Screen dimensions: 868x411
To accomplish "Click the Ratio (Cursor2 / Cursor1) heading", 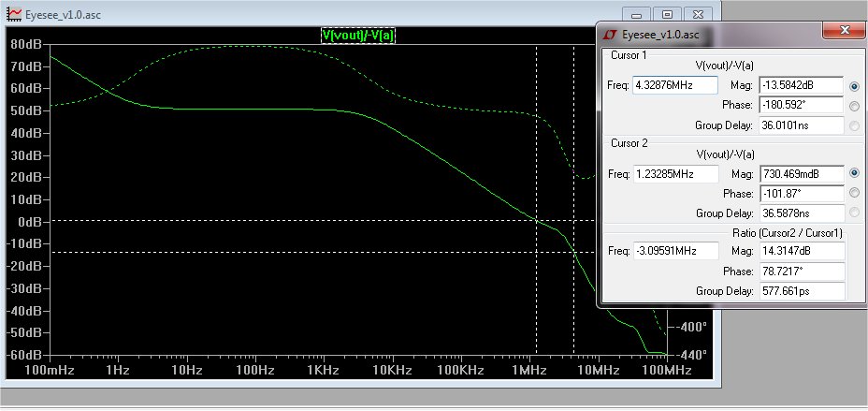I will click(788, 233).
